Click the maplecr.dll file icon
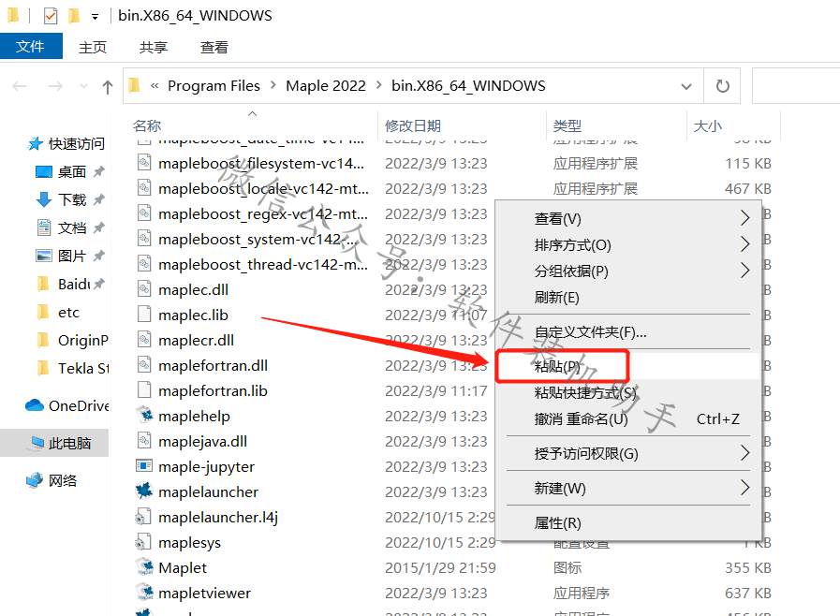840x616 pixels. (144, 339)
